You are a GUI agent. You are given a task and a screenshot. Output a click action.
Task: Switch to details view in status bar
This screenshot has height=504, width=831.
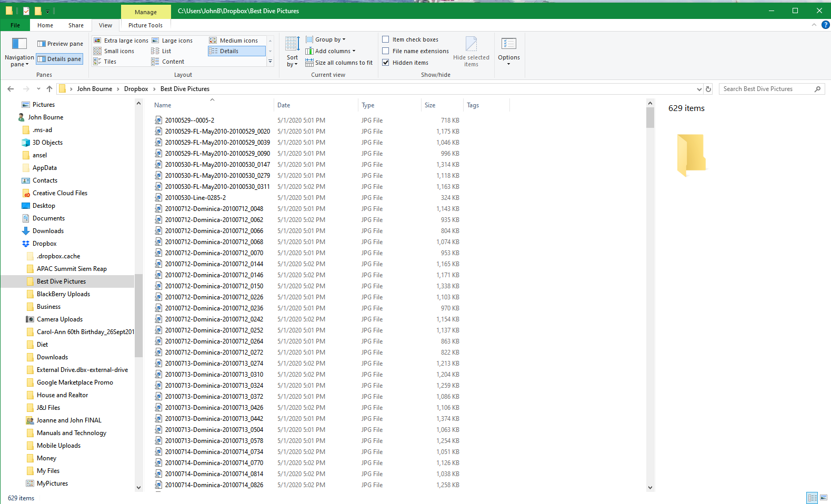[x=812, y=498]
